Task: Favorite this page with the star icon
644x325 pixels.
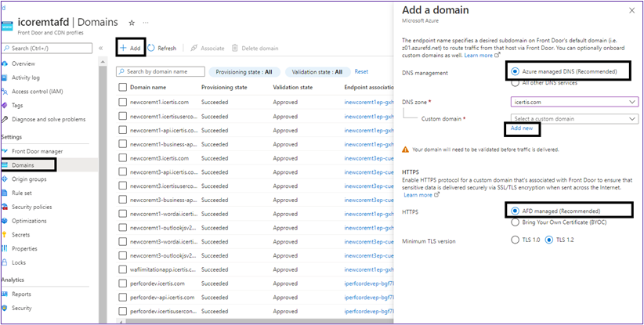Action: coord(131,23)
